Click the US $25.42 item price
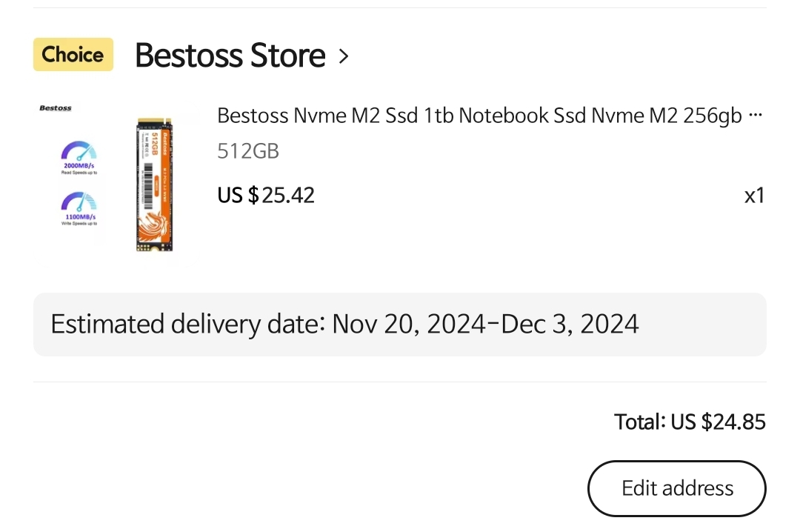Viewport: 800px width, 532px height. coord(266,195)
